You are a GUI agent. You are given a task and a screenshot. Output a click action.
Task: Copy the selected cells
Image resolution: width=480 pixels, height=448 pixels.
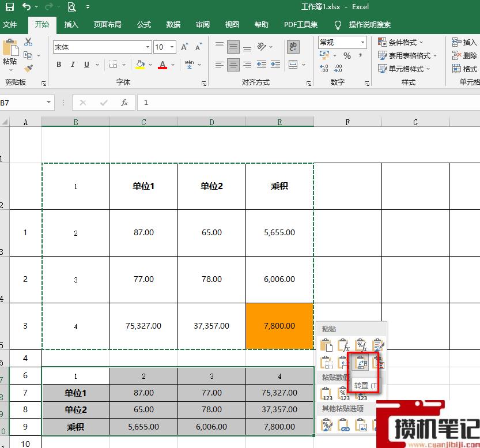tap(28, 55)
